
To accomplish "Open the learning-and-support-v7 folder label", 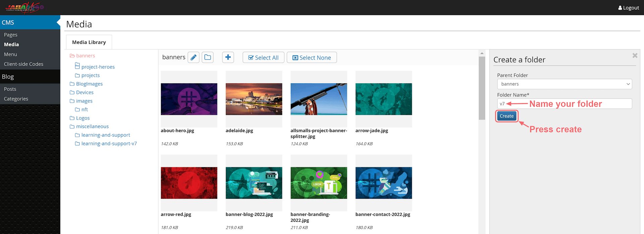I will coord(109,143).
